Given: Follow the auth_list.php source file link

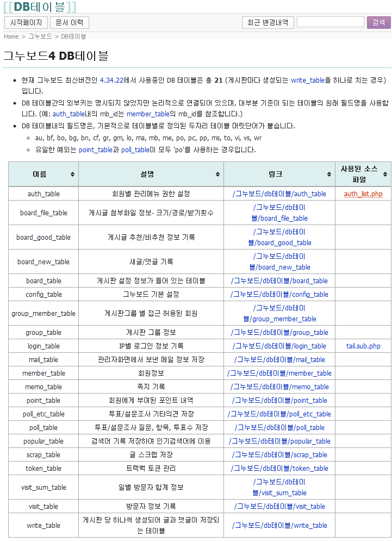Looking at the screenshot, I should point(363,194).
